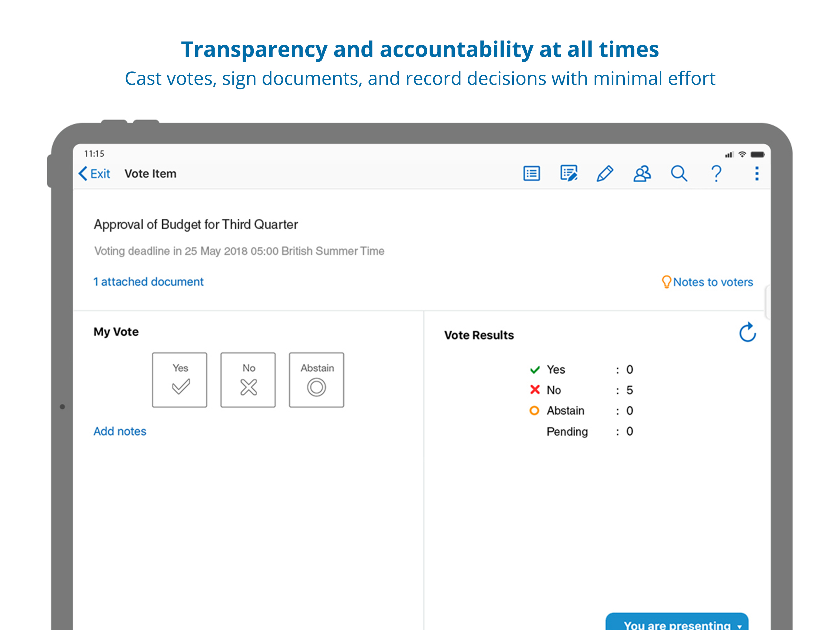Screen dimensions: 840x630
Task: Open the participants icon
Action: click(x=642, y=173)
